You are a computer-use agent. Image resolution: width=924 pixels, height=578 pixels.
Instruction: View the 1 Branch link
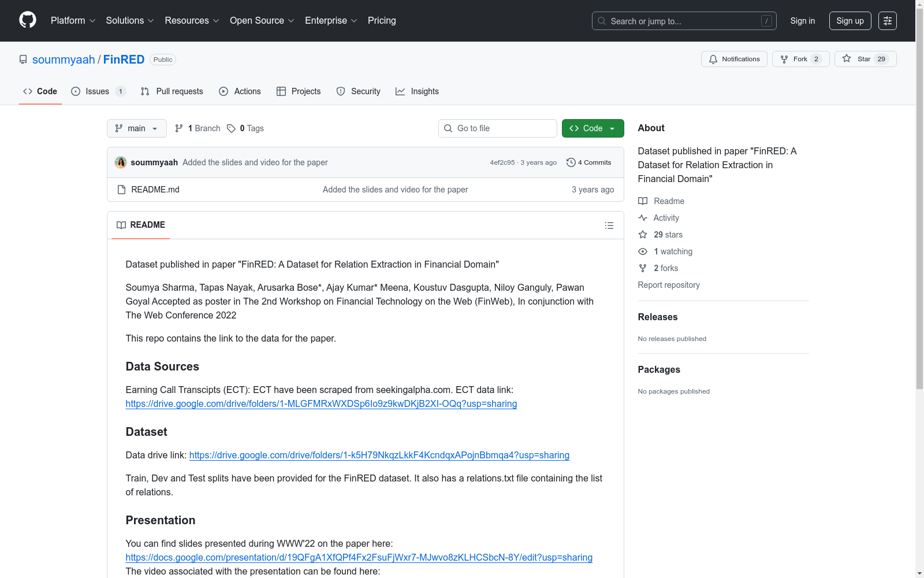point(198,128)
